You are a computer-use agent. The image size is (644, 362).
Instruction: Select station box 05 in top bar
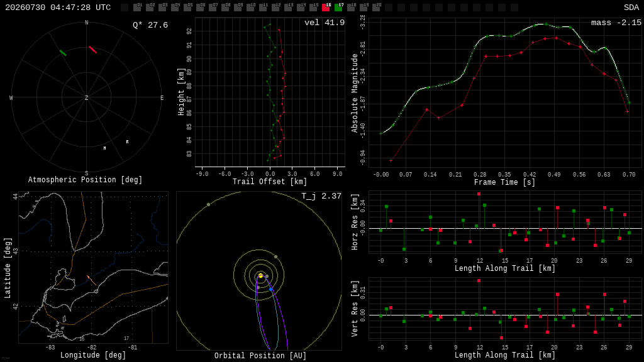tap(187, 8)
